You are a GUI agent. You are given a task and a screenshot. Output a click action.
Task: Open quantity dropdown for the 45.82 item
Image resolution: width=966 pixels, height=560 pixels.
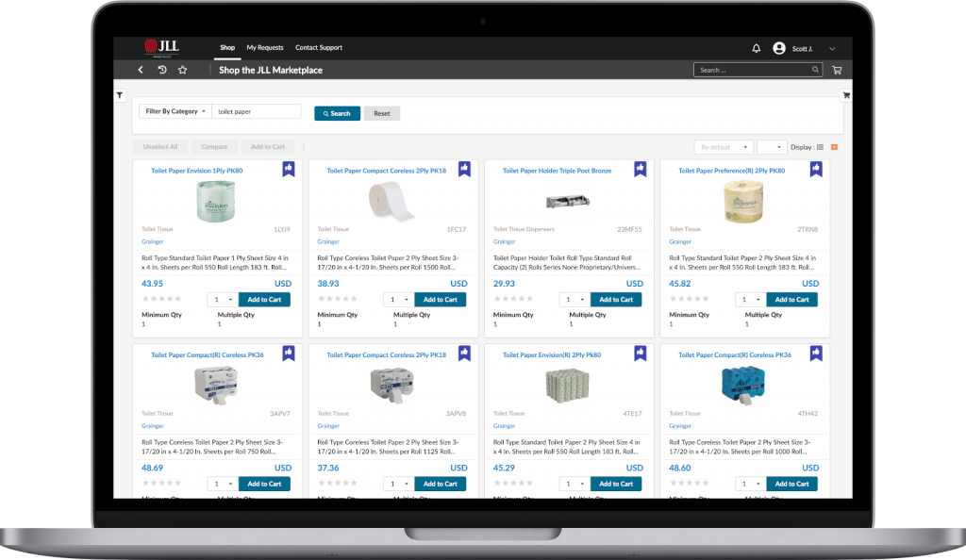[x=751, y=300]
